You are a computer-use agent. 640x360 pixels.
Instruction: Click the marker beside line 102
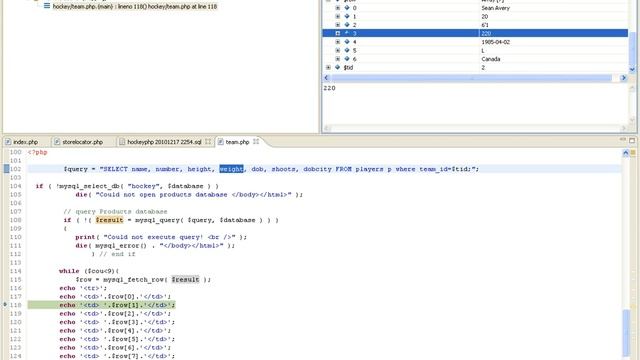pyautogui.click(x=6, y=169)
